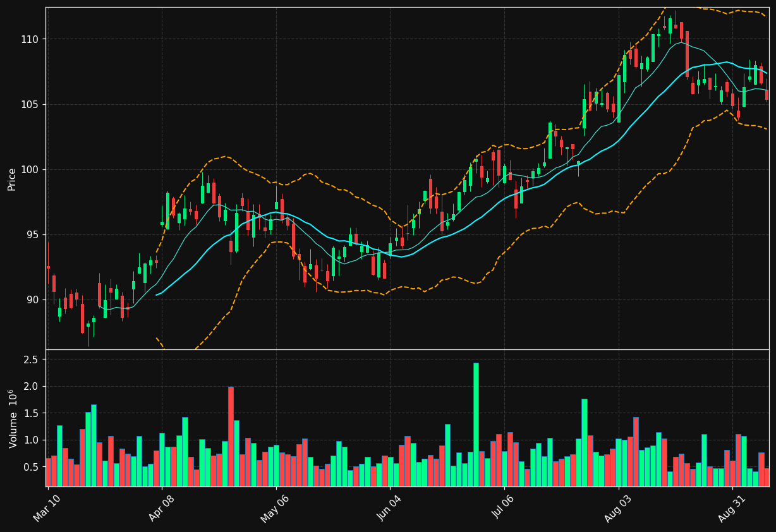776x532 pixels.
Task: Click the 110 price axis label
Action: point(30,39)
